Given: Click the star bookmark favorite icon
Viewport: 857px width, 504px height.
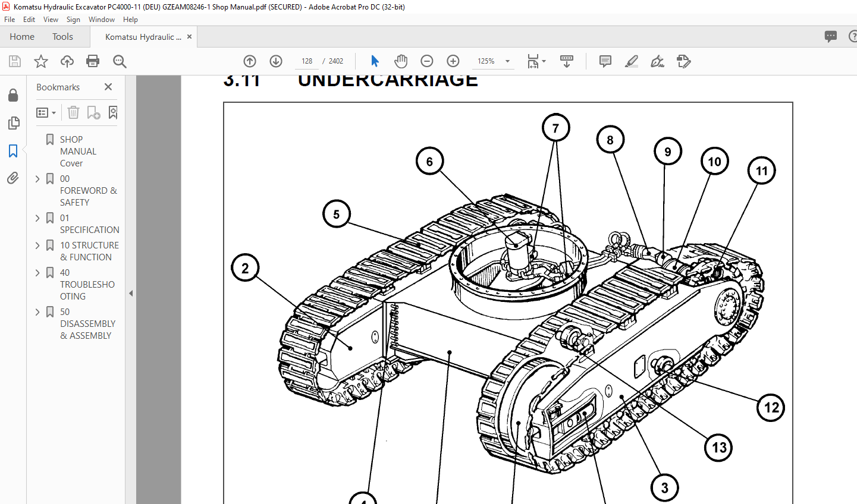Looking at the screenshot, I should coord(41,61).
